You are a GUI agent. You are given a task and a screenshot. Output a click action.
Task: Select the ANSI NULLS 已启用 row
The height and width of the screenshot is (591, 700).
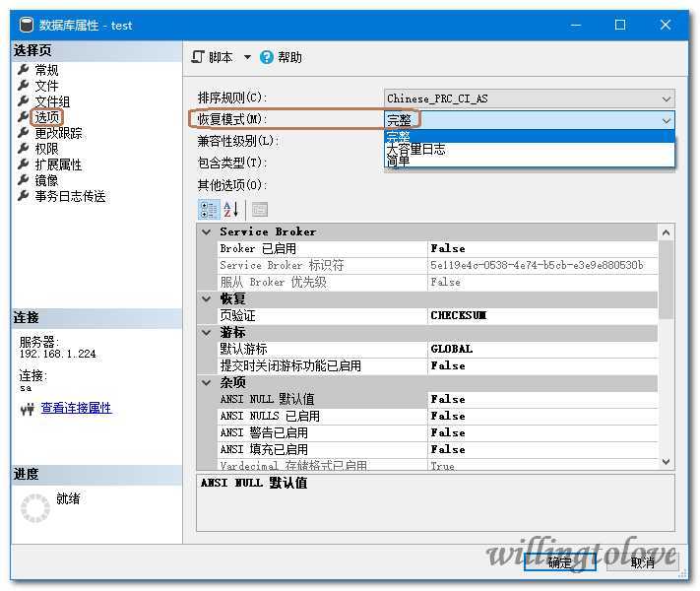tap(437, 417)
